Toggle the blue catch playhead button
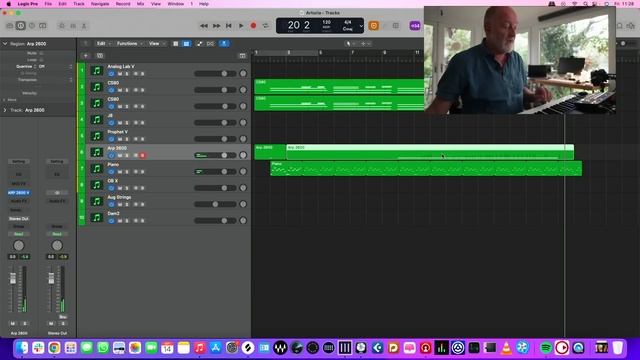This screenshot has height=360, width=640. pyautogui.click(x=224, y=44)
